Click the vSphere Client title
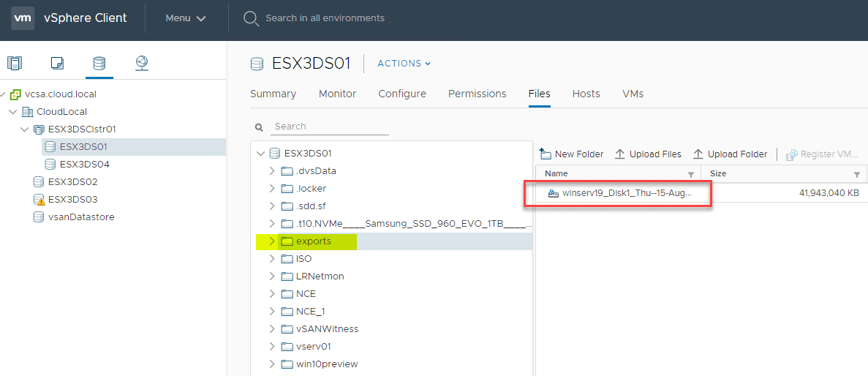 click(86, 18)
